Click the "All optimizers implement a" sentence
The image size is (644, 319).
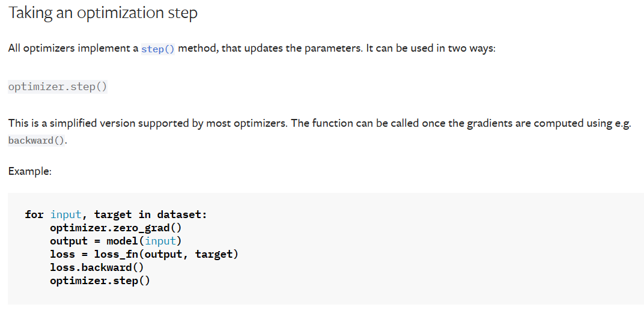pyautogui.click(x=73, y=48)
